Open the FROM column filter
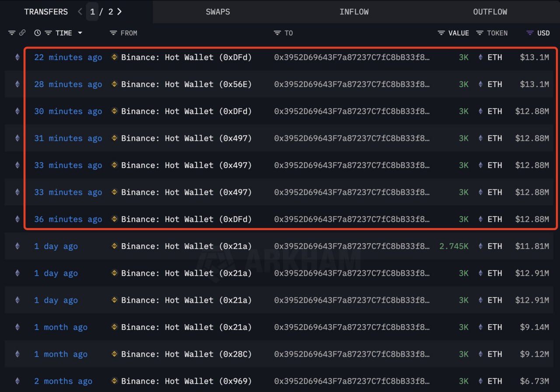560x392 pixels. tap(113, 33)
